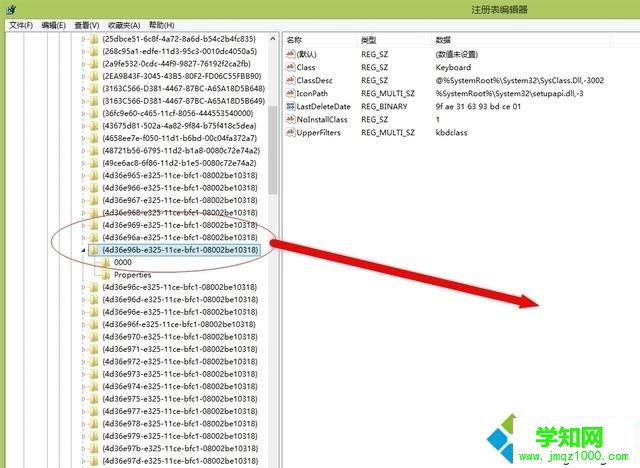The height and width of the screenshot is (468, 640).
Task: Click the string icon of UpperFilters value
Action: click(x=291, y=133)
